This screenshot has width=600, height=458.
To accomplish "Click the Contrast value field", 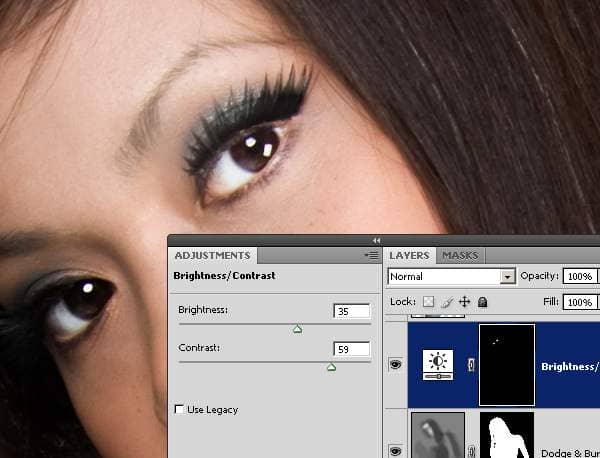I will click(x=352, y=349).
